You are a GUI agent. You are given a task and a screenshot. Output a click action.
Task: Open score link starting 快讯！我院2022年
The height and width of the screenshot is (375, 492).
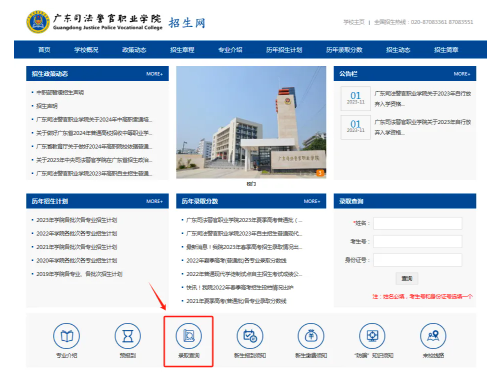click(x=240, y=287)
